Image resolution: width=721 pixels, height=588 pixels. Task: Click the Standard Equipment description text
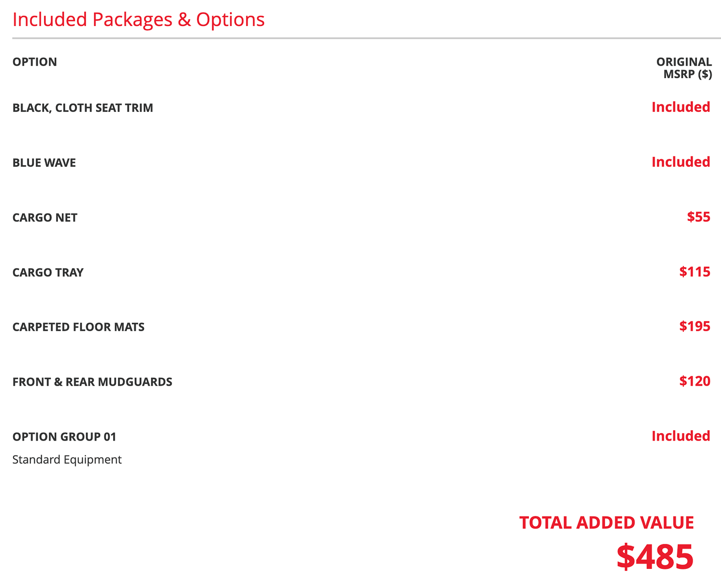pyautogui.click(x=67, y=460)
